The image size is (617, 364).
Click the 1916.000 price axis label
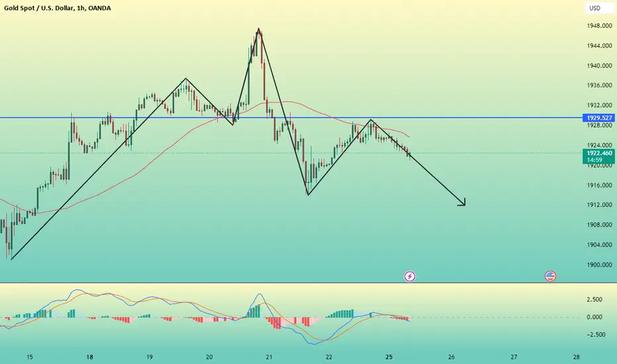(x=599, y=185)
